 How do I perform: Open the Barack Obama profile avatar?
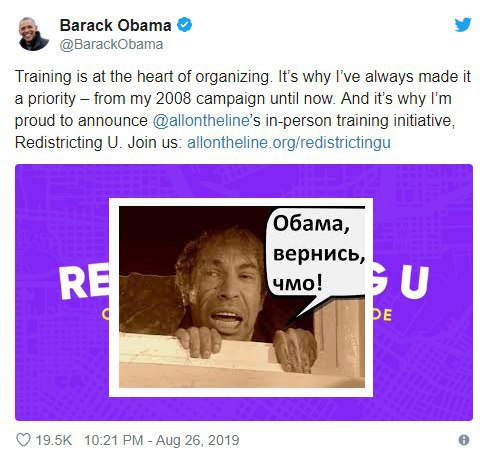point(33,34)
